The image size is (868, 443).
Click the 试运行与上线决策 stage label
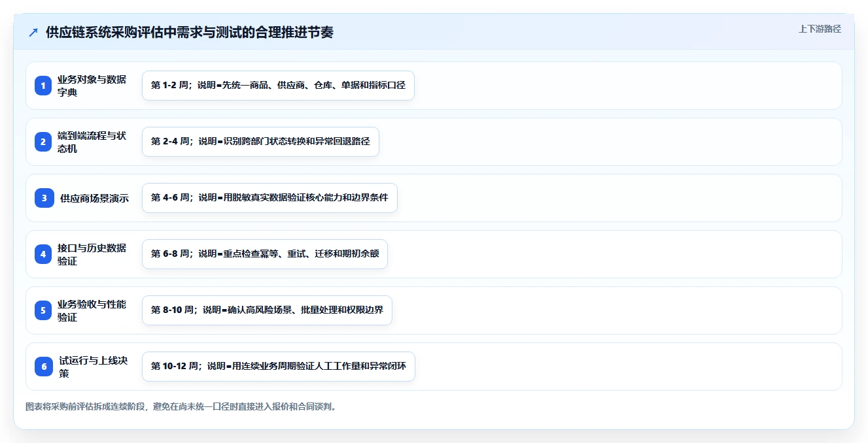(94, 367)
